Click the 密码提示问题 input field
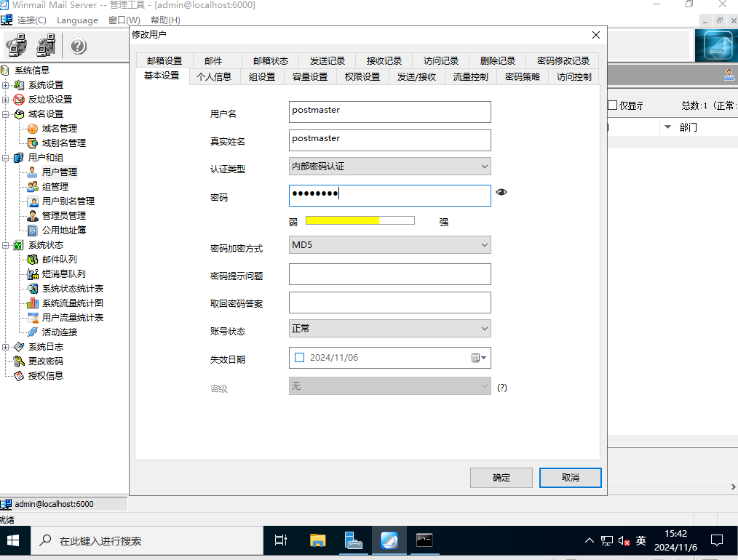The image size is (738, 560). tap(389, 275)
